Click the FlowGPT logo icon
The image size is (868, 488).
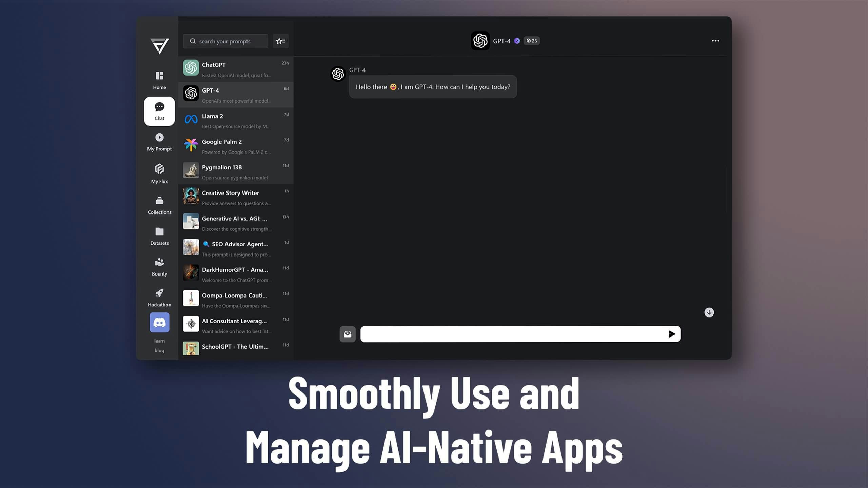pyautogui.click(x=159, y=46)
